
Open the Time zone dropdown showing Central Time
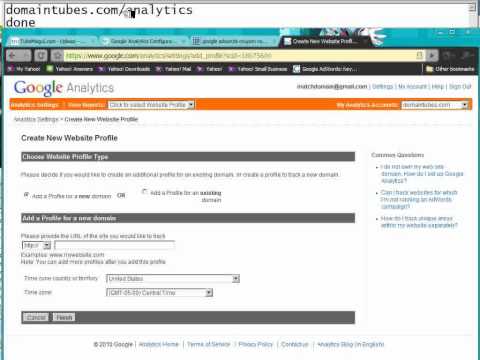coord(159,293)
